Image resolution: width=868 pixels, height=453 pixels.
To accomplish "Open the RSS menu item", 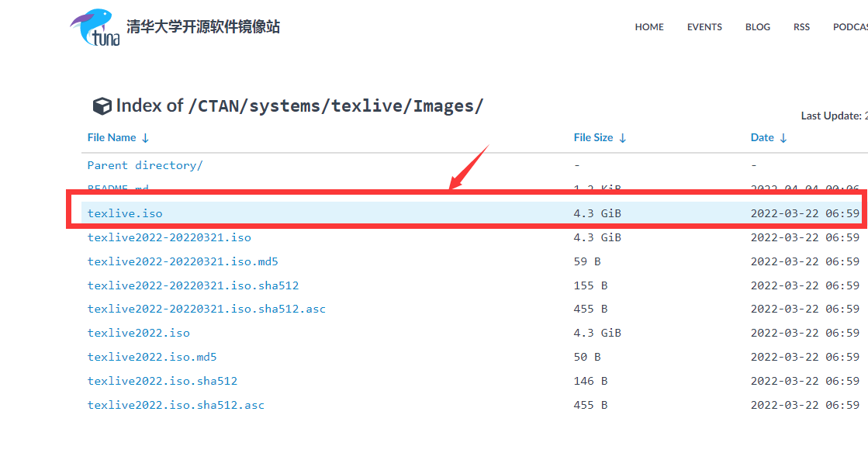I will pos(801,26).
